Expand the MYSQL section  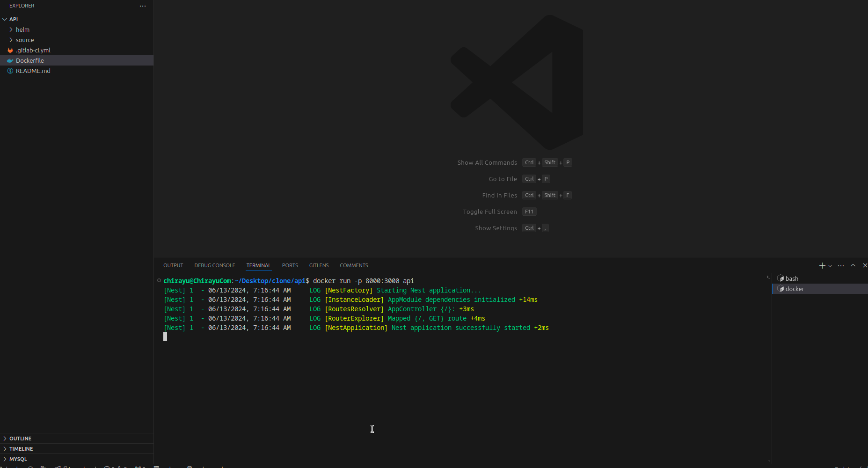point(77,459)
